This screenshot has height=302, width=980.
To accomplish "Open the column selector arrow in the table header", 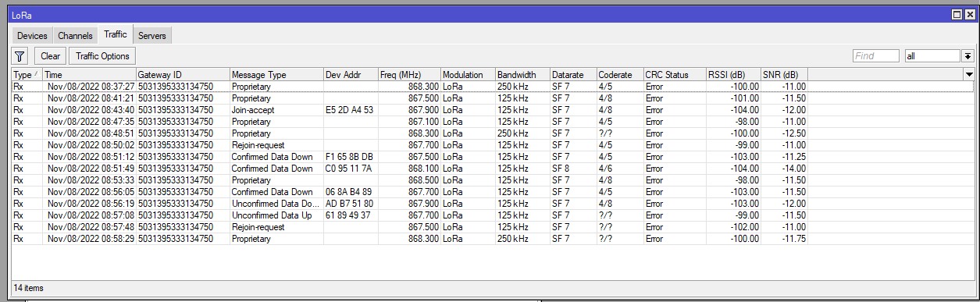I will pos(969,74).
